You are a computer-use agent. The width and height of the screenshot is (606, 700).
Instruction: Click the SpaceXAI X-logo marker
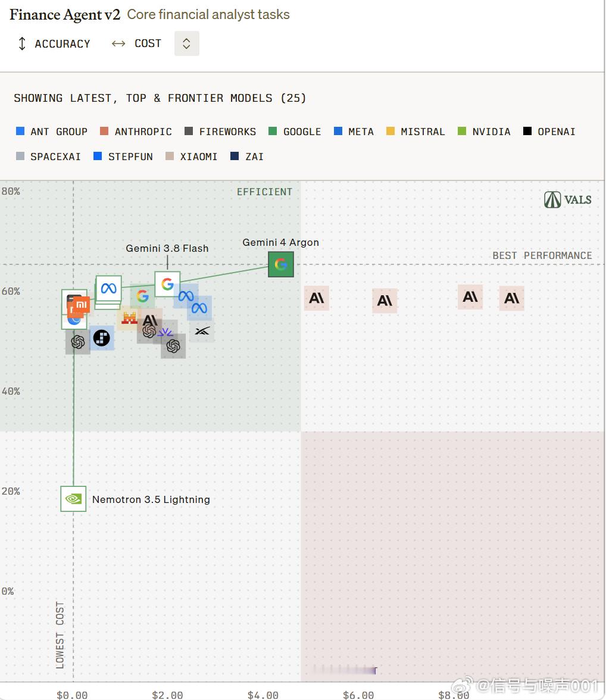pyautogui.click(x=202, y=331)
